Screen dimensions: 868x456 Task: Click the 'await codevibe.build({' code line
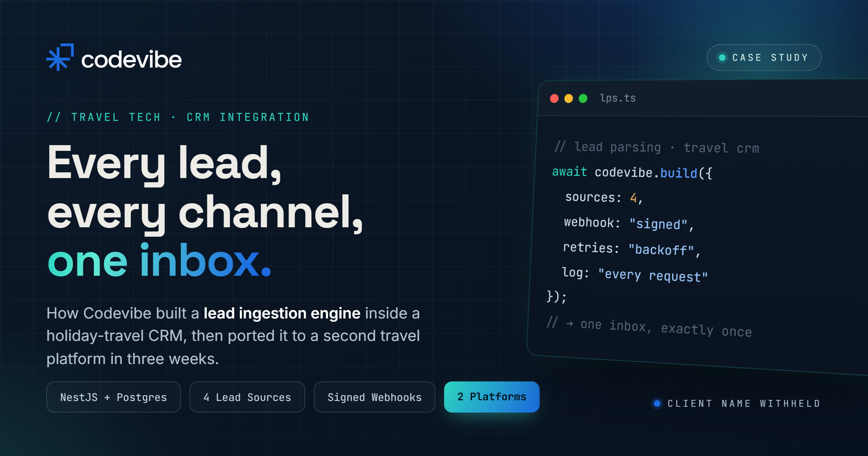click(632, 173)
